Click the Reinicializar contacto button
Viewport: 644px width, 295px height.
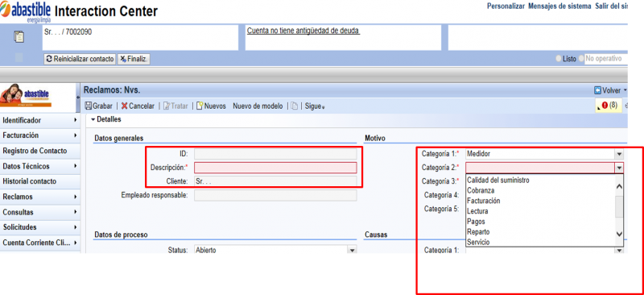click(80, 59)
